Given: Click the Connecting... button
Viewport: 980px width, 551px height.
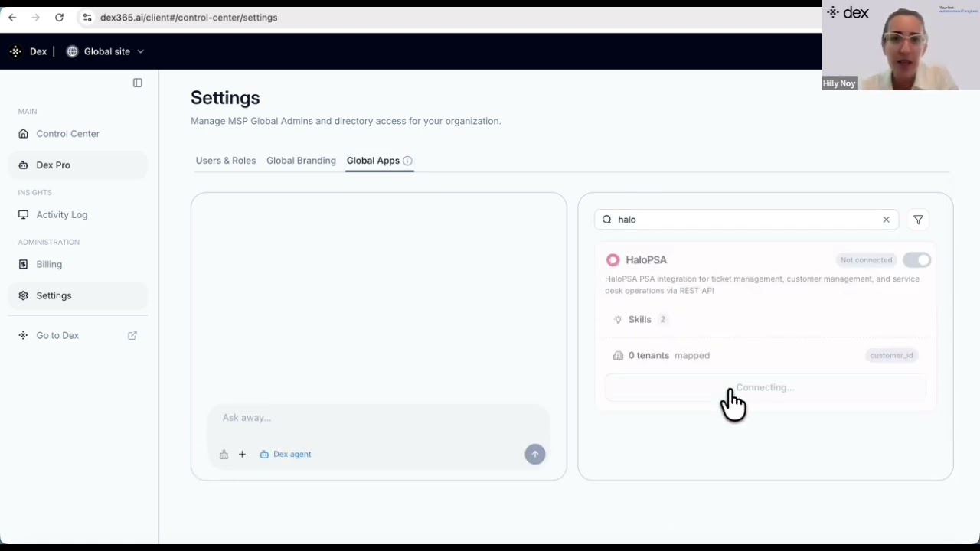Looking at the screenshot, I should point(766,387).
